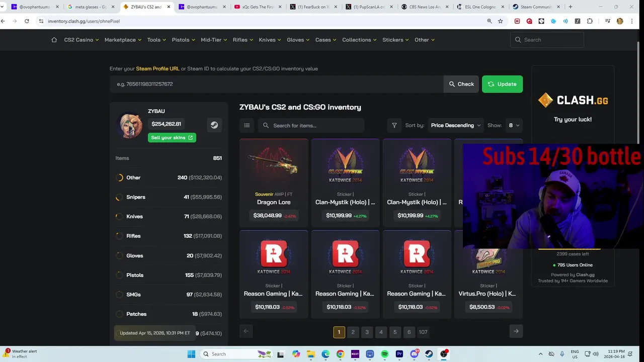This screenshot has height=362, width=644.
Task: Go to inventory page 107
Action: pos(423,332)
